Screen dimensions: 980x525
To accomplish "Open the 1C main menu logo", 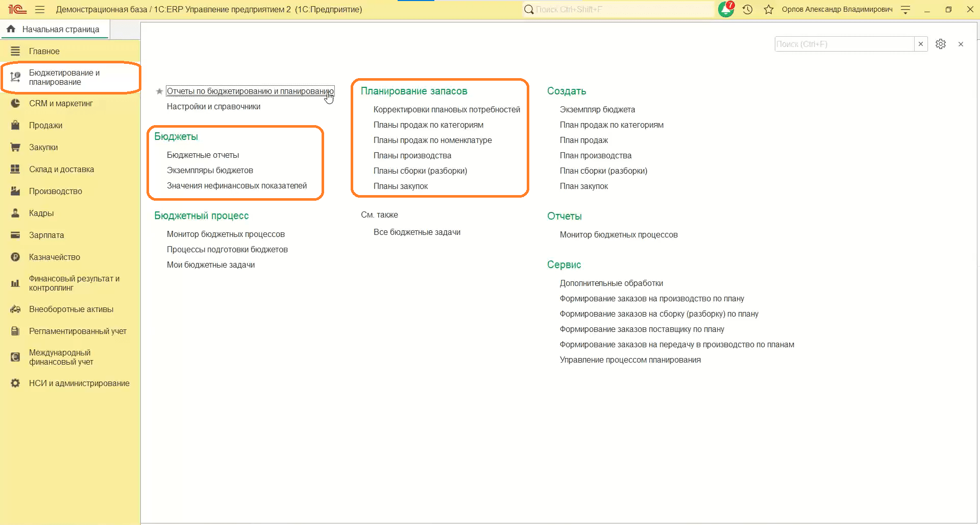I will click(x=17, y=9).
